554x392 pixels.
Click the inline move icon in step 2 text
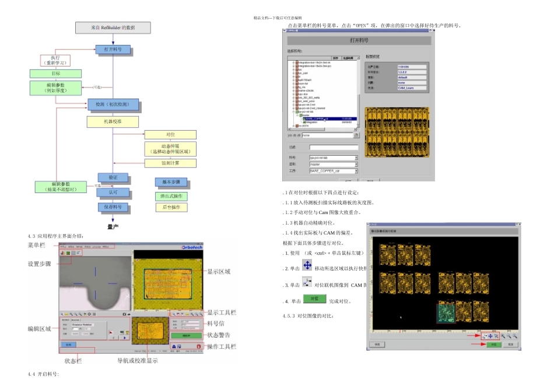click(x=307, y=265)
